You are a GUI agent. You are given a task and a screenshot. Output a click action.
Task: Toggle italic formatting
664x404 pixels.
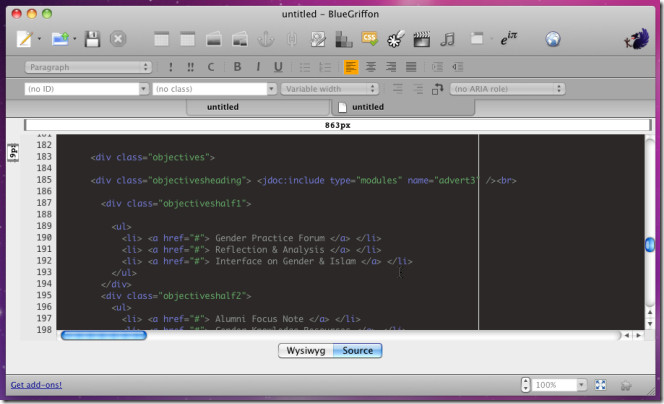tap(258, 67)
